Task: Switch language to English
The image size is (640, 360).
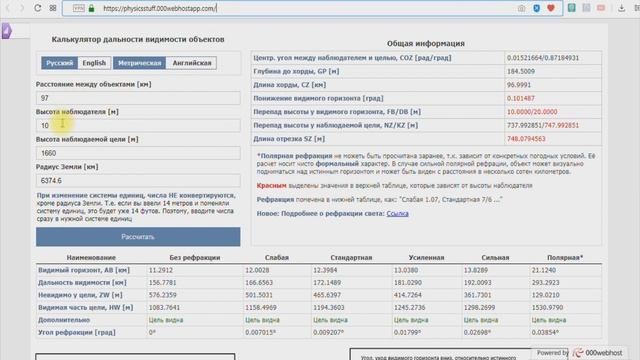Action: point(94,63)
